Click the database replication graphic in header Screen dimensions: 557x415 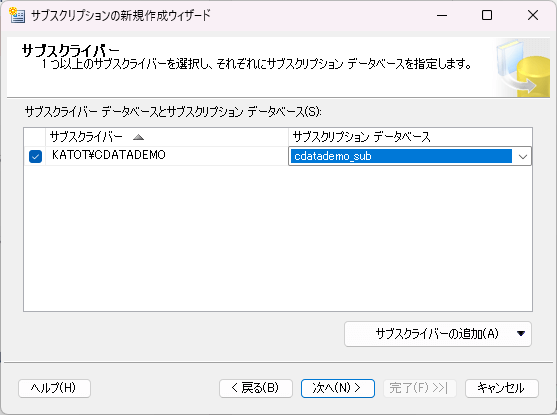click(x=523, y=68)
